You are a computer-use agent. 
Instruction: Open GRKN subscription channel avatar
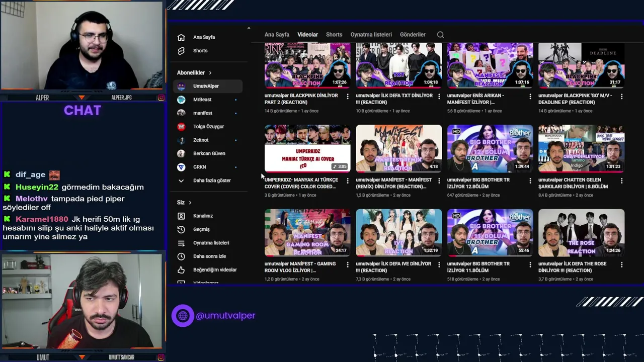pos(181,167)
